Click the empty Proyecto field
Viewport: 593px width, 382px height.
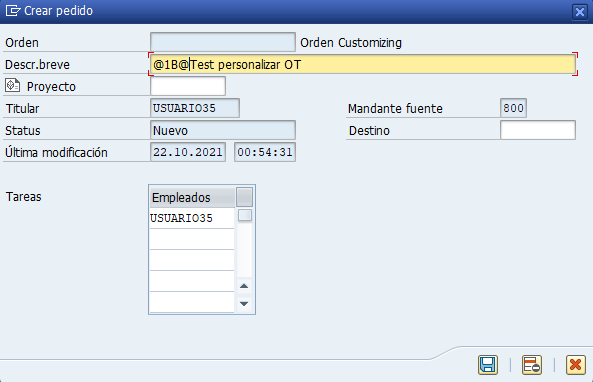[188, 86]
